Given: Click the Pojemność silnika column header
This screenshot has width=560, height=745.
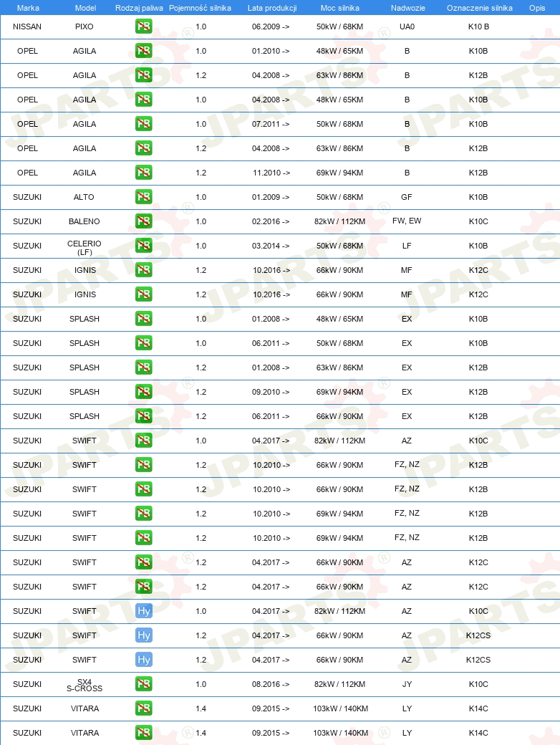Looking at the screenshot, I should [200, 8].
